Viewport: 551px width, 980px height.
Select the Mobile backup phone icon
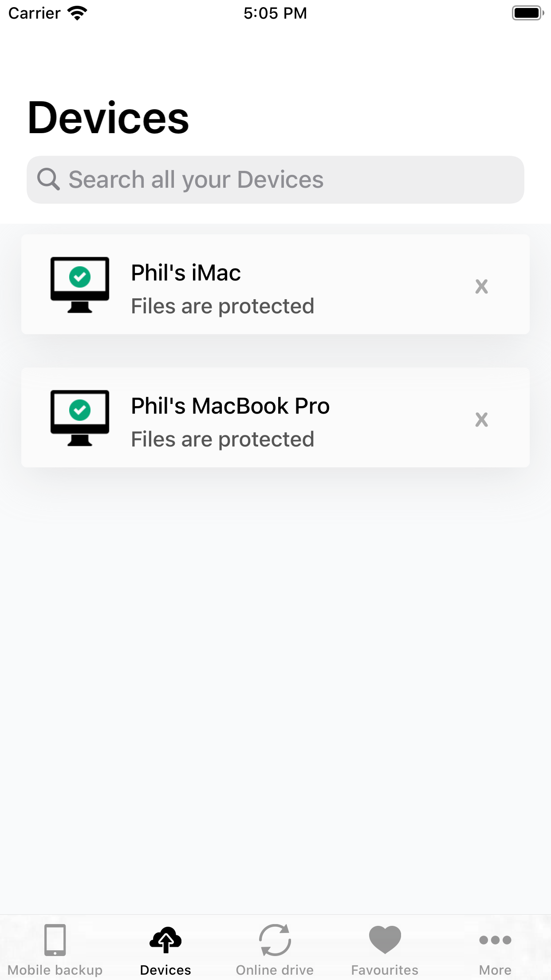click(x=55, y=940)
